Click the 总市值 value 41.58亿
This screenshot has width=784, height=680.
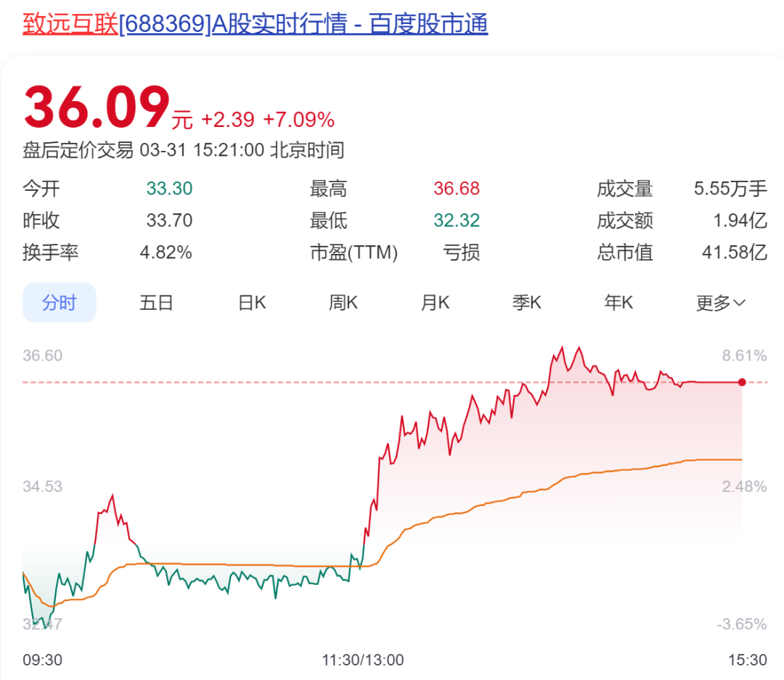[x=735, y=252]
